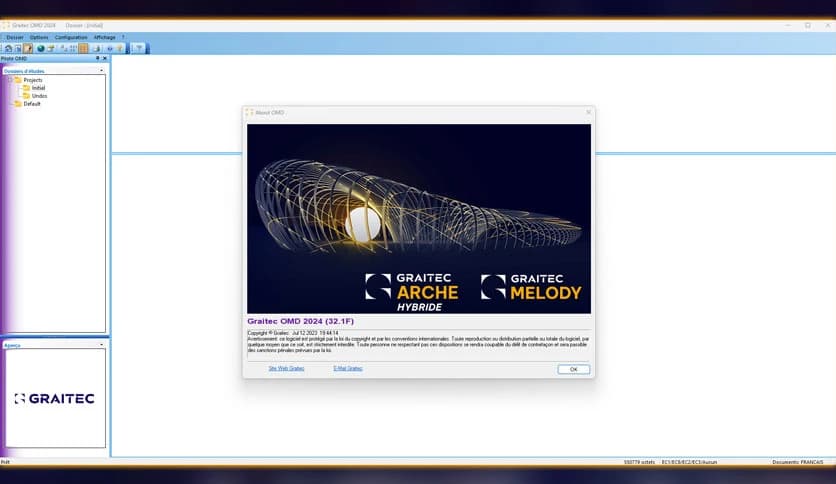This screenshot has width=836, height=484.
Task: Open the Dossier menu
Action: coord(15,37)
